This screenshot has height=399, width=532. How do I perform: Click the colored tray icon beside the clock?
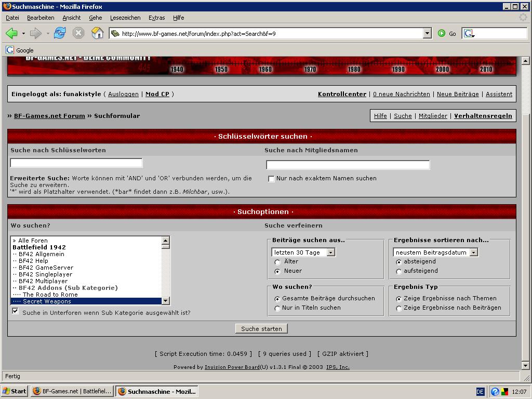pyautogui.click(x=505, y=392)
